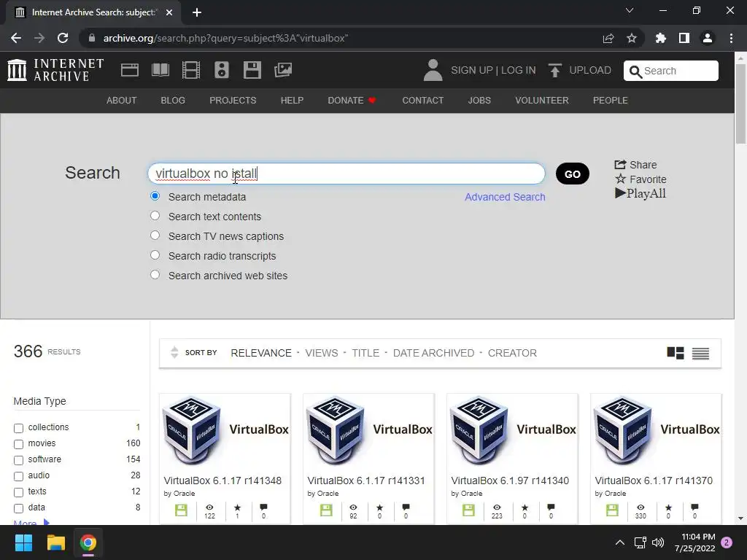
Task: Open VirtualBox 6.1.97 r141340 thumbnail
Action: pyautogui.click(x=512, y=430)
